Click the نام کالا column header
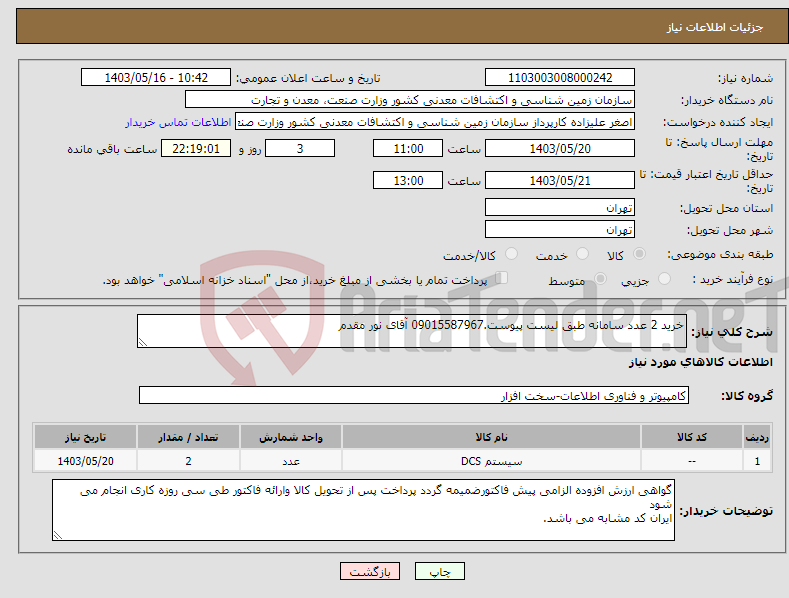Image resolution: width=789 pixels, height=598 pixels. pyautogui.click(x=491, y=437)
